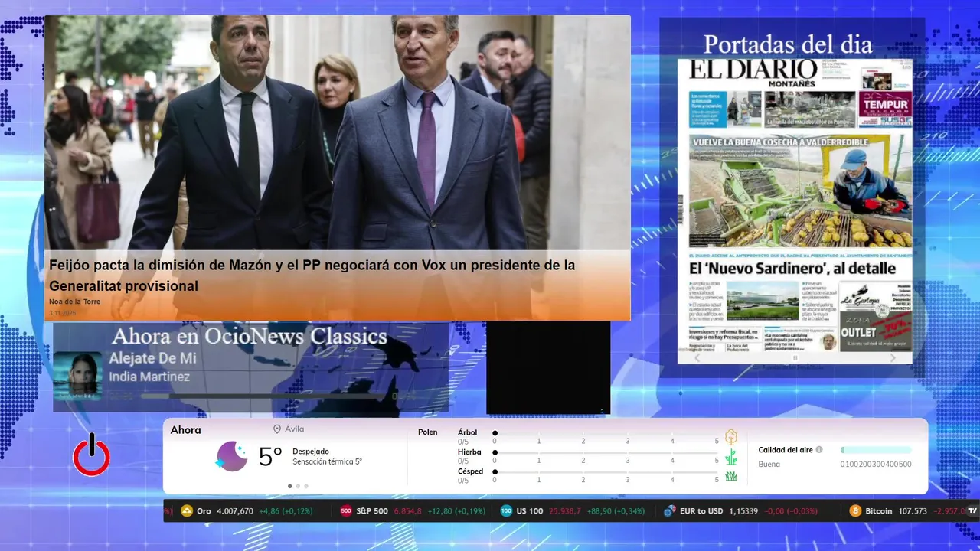Select the second weather carousel dot
The image size is (980, 551).
[x=298, y=486]
